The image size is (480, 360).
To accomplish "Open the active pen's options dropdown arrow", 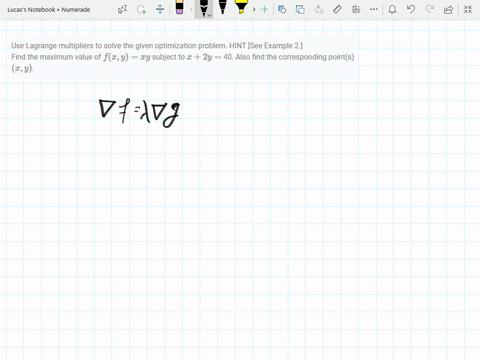I will click(210, 15).
